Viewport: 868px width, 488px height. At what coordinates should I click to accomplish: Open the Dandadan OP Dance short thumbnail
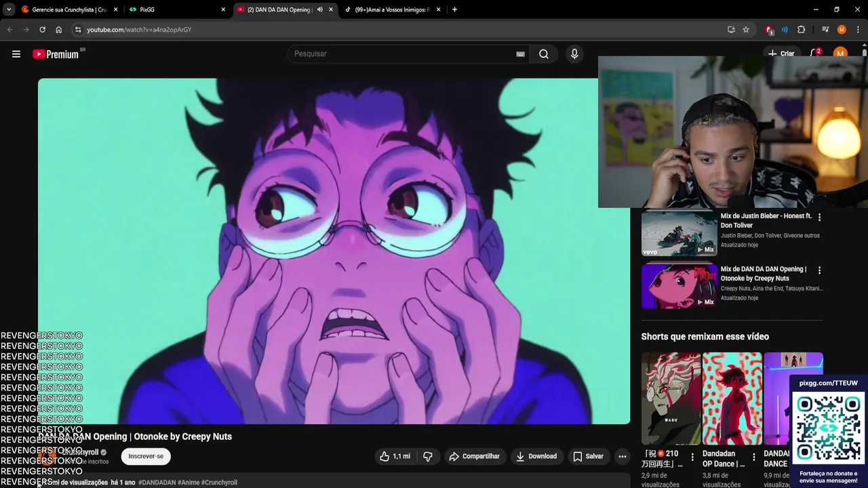(x=732, y=399)
